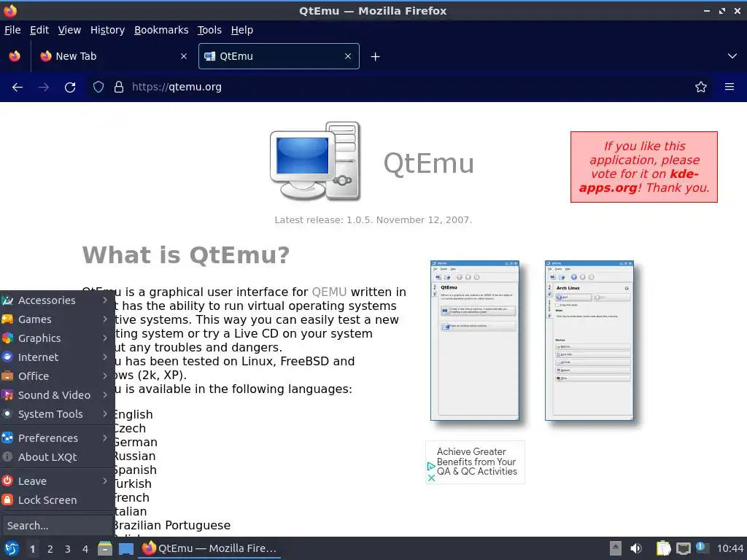Click the Achieve Greater Benefits advertisement
Viewport: 747px width, 560px height.
pyautogui.click(x=476, y=462)
